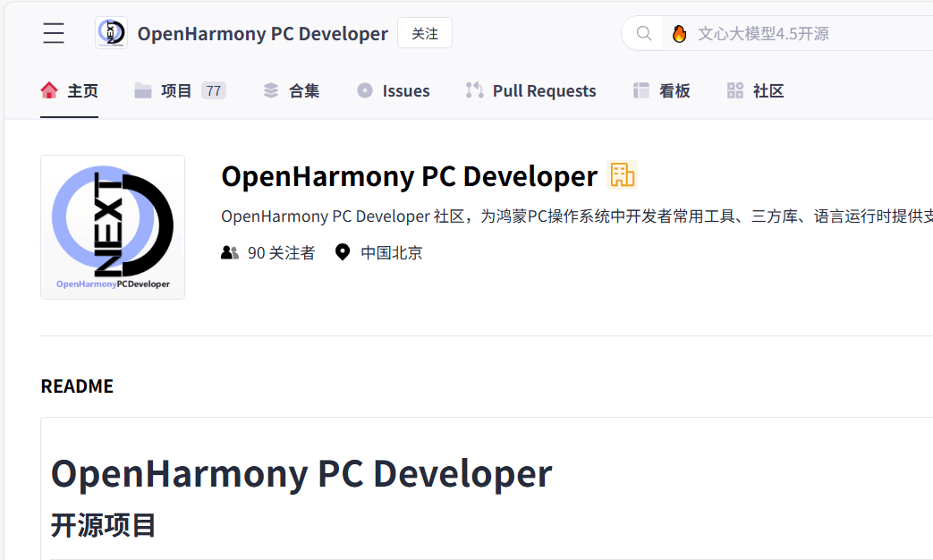This screenshot has width=933, height=560.
Task: Click the Pull Requests branch icon
Action: [x=474, y=90]
